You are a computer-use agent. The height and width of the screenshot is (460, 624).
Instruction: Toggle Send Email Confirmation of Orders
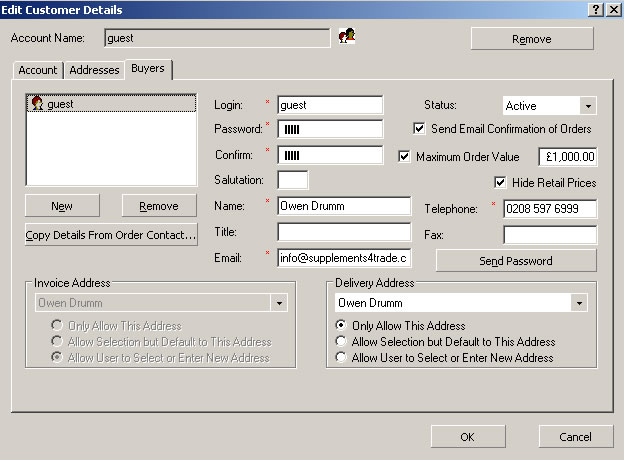(420, 129)
